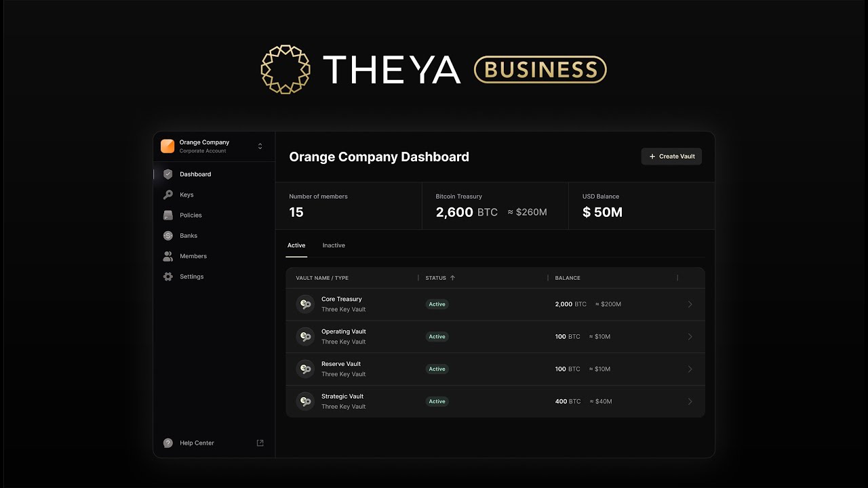Switch to the Inactive tab
Image resolution: width=868 pixels, height=488 pixels.
(334, 245)
